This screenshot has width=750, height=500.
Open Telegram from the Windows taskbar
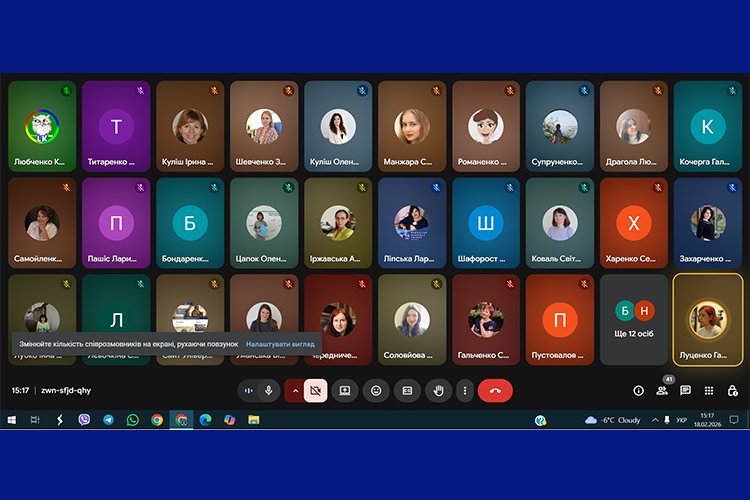[x=108, y=420]
